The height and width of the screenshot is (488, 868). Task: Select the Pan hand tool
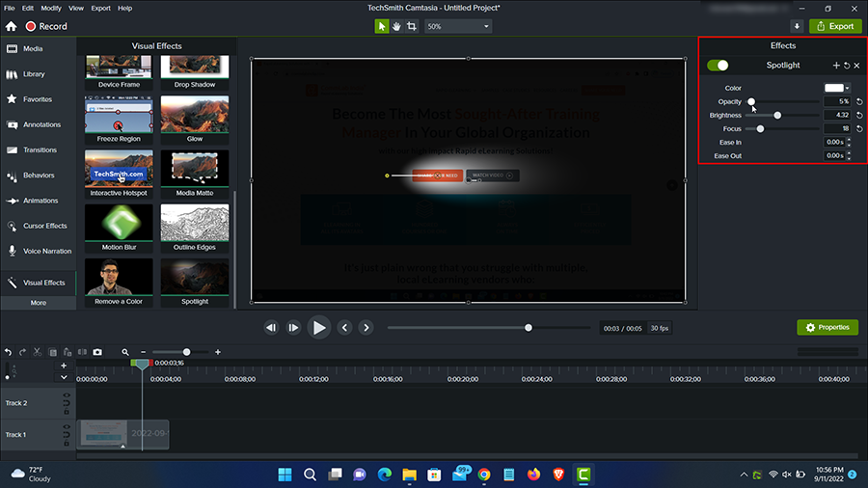tap(396, 26)
